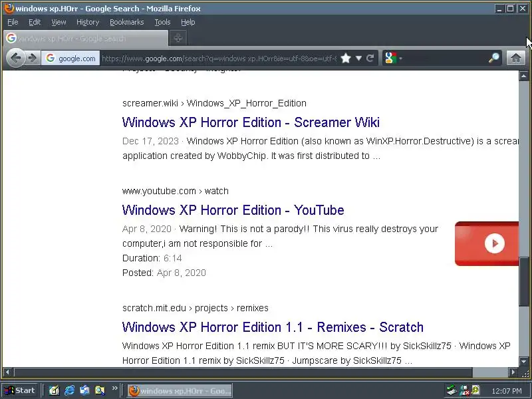Reload the page with the refresh icon

(x=370, y=59)
